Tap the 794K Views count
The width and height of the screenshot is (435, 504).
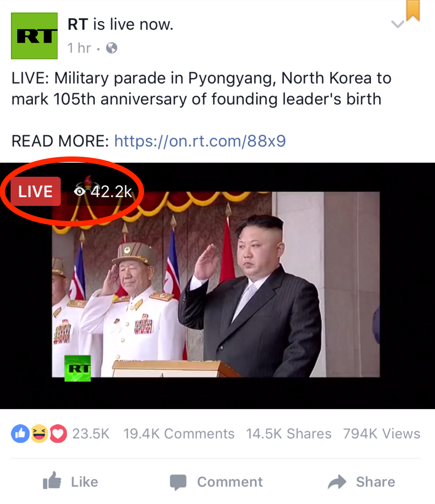pos(382,434)
